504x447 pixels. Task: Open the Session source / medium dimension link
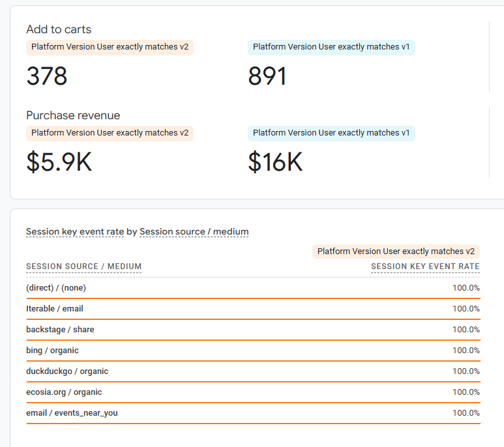(x=194, y=231)
